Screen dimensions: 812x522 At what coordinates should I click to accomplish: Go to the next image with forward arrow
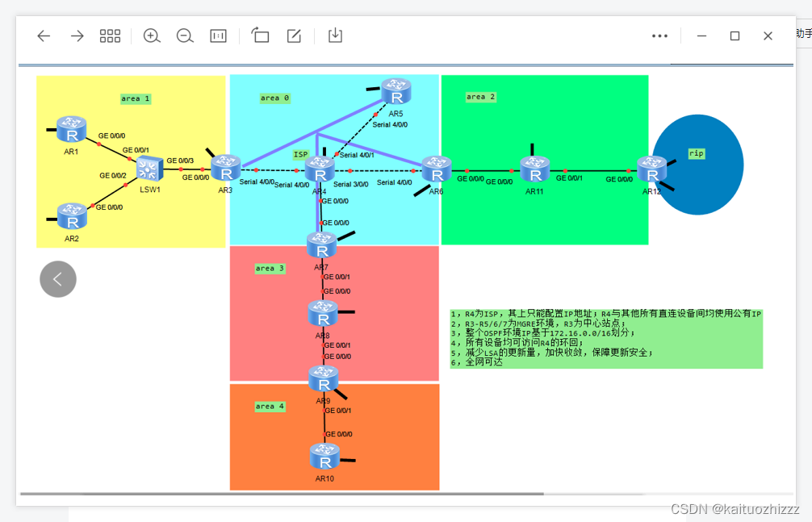pyautogui.click(x=77, y=35)
